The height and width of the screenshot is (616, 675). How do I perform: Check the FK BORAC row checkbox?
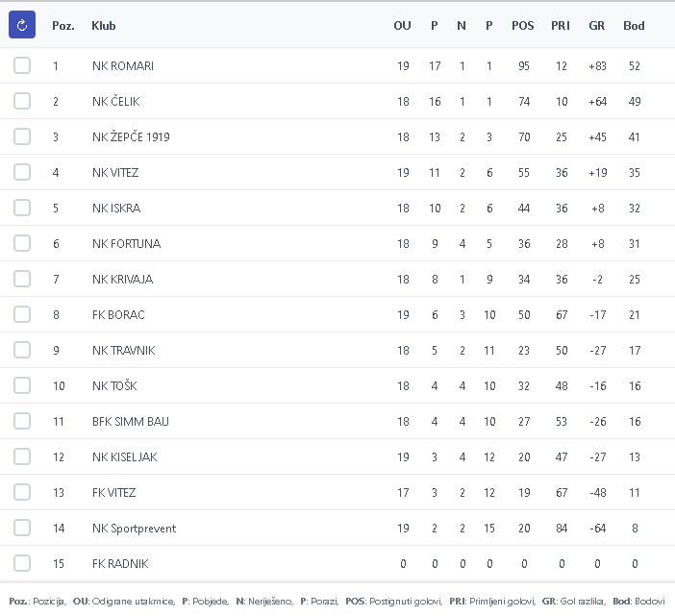[22, 314]
